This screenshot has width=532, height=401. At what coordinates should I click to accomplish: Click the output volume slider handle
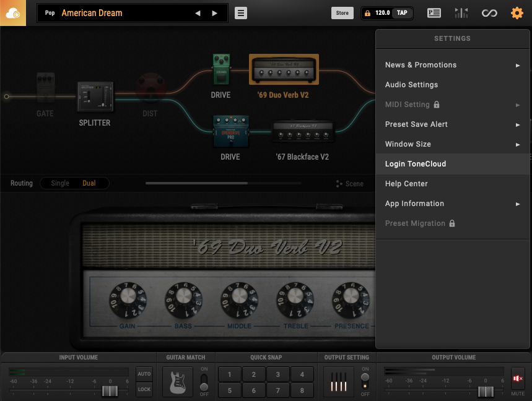click(x=486, y=392)
